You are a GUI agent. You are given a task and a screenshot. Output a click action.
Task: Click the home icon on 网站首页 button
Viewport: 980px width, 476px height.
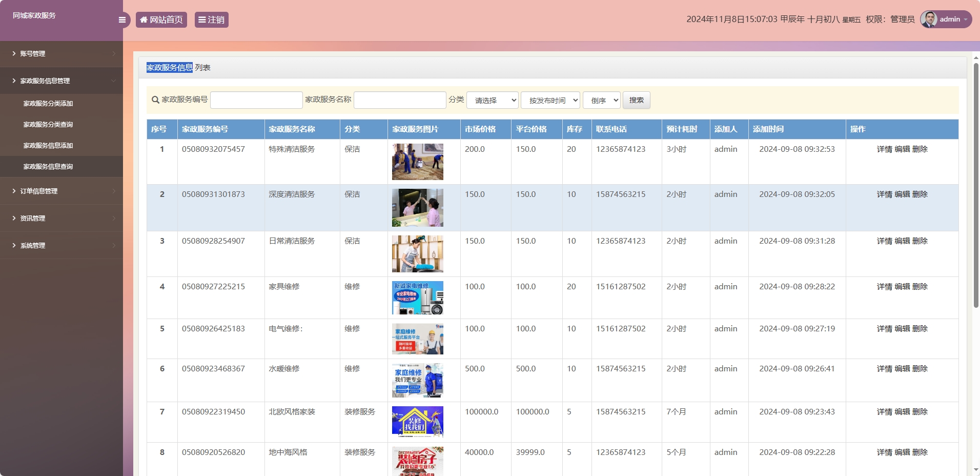pos(143,19)
